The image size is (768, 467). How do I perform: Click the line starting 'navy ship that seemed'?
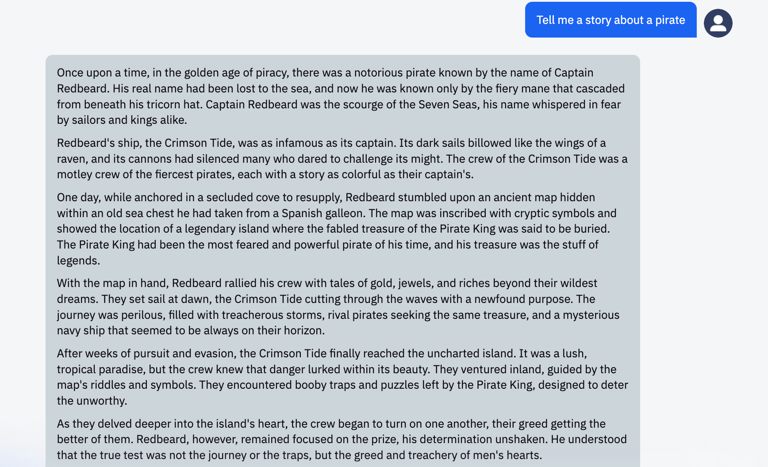click(191, 331)
